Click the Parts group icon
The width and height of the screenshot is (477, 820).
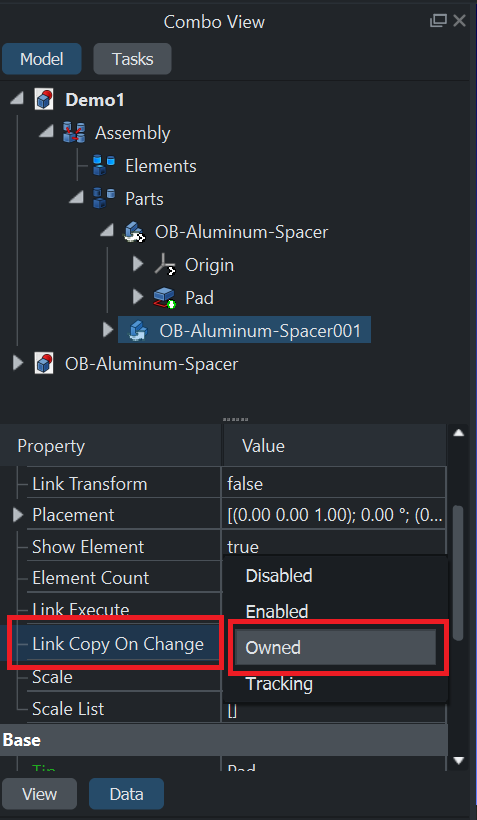(104, 198)
